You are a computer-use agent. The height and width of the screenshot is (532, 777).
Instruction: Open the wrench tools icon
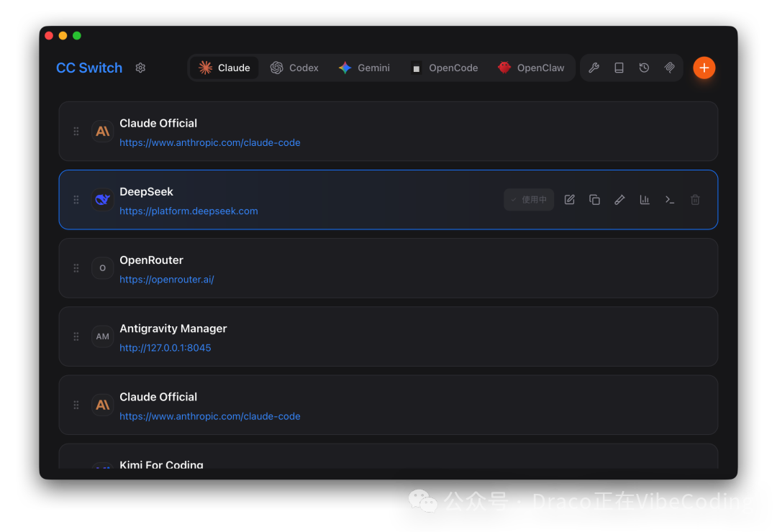(594, 68)
